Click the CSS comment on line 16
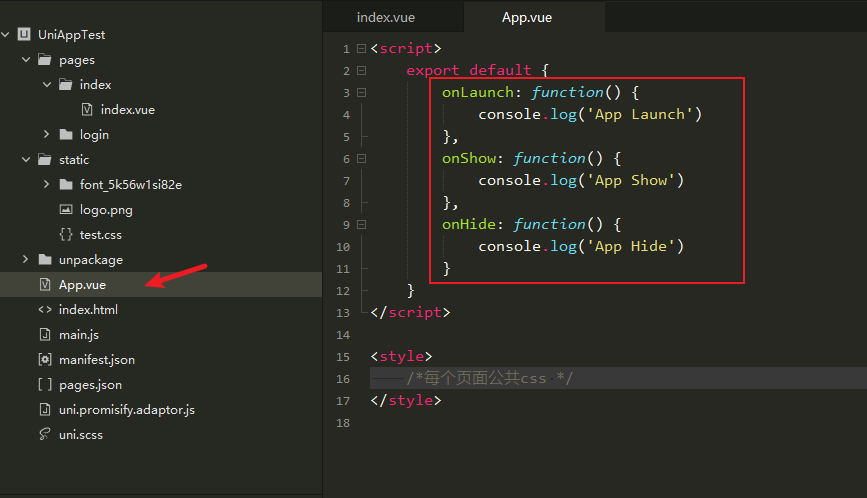The width and height of the screenshot is (867, 498). (x=490, y=379)
